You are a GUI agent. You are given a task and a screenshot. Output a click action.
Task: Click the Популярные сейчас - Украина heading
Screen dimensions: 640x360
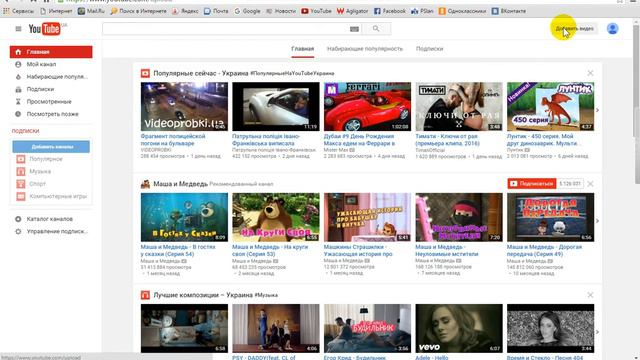click(200, 73)
